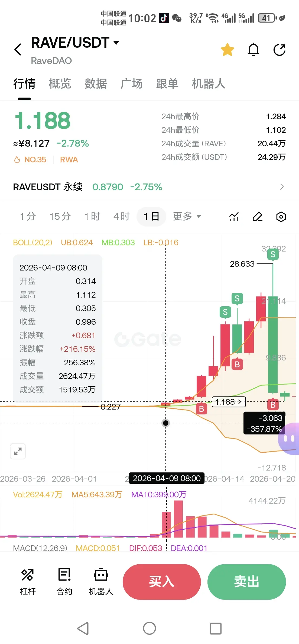The width and height of the screenshot is (299, 644).
Task: Tap the share icon
Action: point(279,50)
